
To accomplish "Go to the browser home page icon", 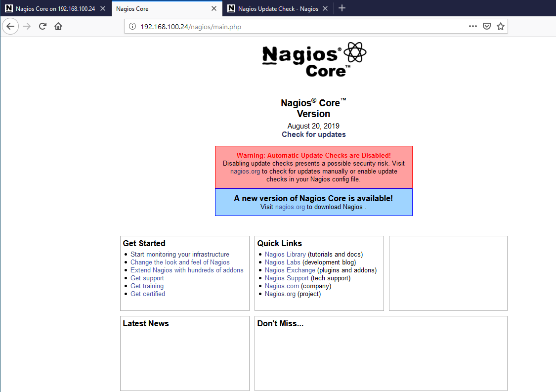I will tap(58, 27).
